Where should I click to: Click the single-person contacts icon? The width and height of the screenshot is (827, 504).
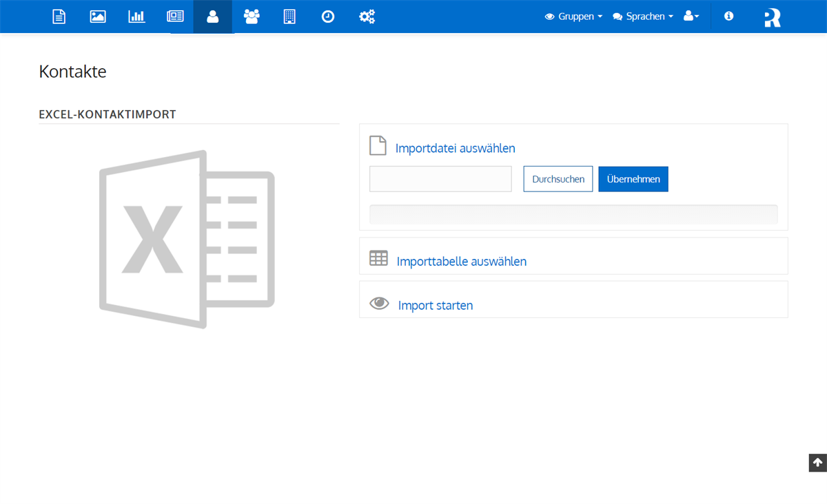click(213, 17)
